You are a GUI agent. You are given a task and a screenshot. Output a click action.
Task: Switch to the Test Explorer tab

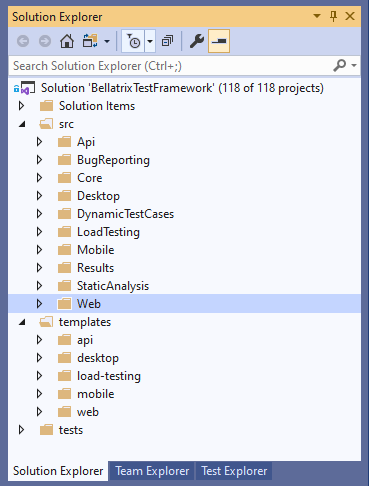click(234, 471)
